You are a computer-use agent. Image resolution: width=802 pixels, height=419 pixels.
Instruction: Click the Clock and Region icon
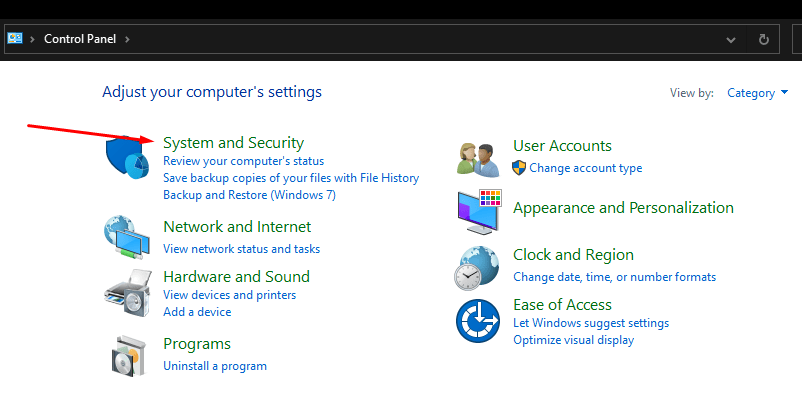tap(478, 266)
